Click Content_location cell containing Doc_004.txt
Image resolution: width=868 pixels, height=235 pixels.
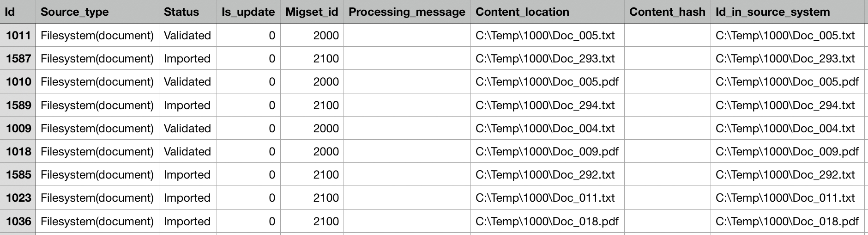pos(545,129)
